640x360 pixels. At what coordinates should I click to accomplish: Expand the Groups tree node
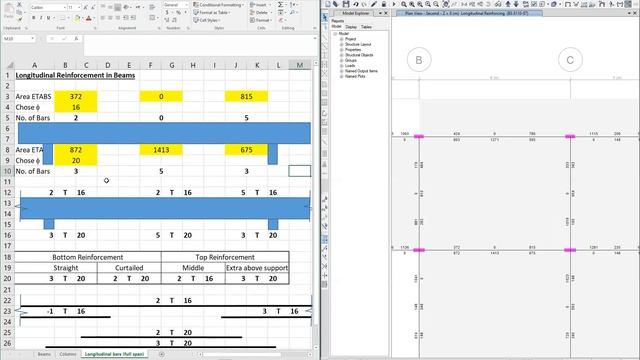(x=341, y=60)
